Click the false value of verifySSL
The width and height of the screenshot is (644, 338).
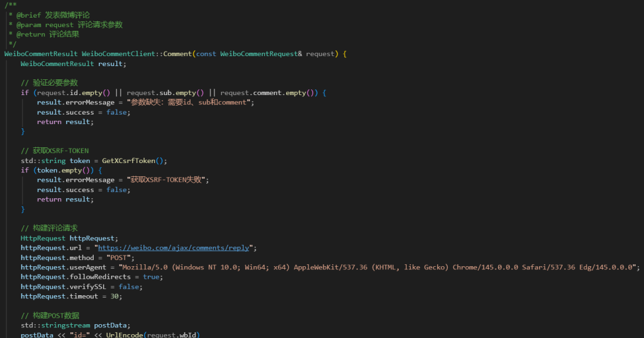[129, 287]
